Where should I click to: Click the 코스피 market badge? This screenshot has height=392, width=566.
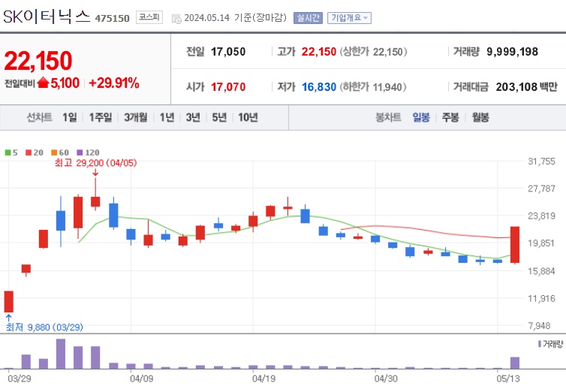tap(149, 17)
